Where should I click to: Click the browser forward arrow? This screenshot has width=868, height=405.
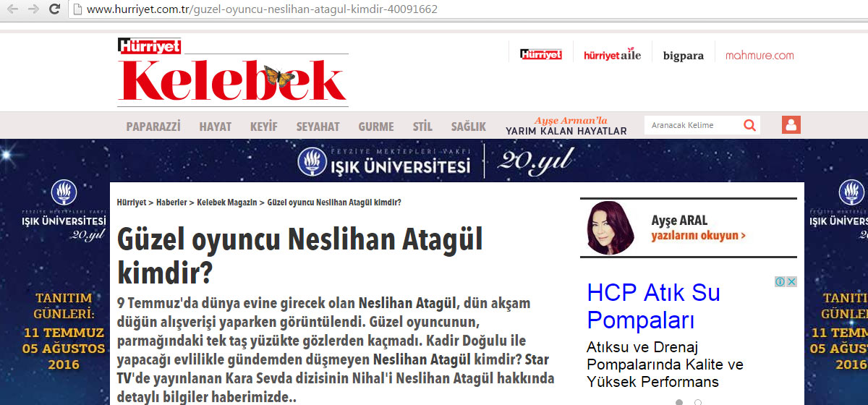tap(33, 9)
